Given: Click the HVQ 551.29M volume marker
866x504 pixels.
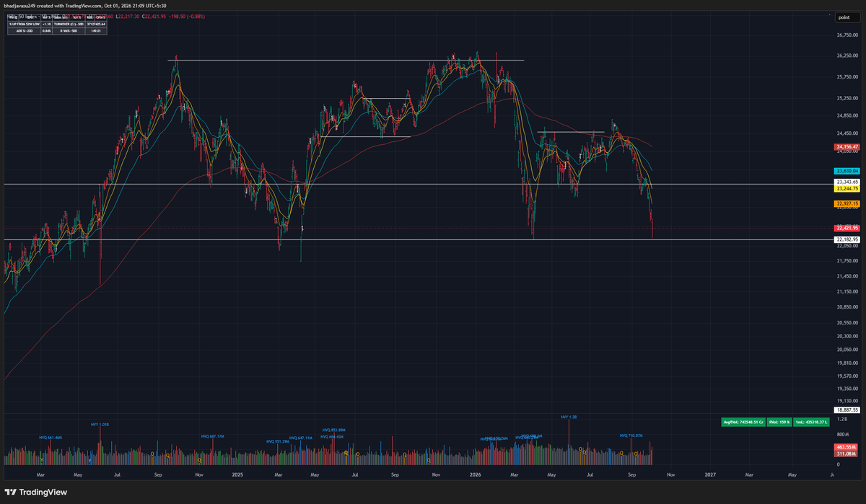Looking at the screenshot, I should [x=278, y=441].
